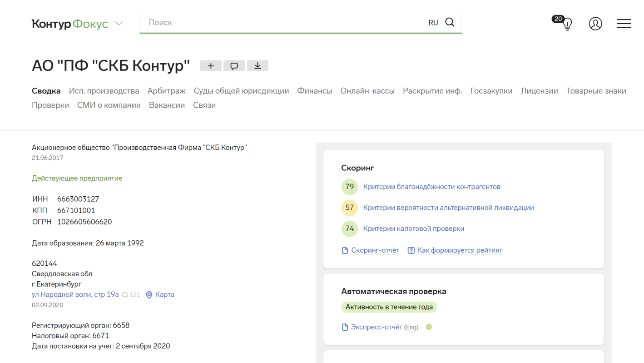
Task: Go to the Финансы tab
Action: click(315, 91)
